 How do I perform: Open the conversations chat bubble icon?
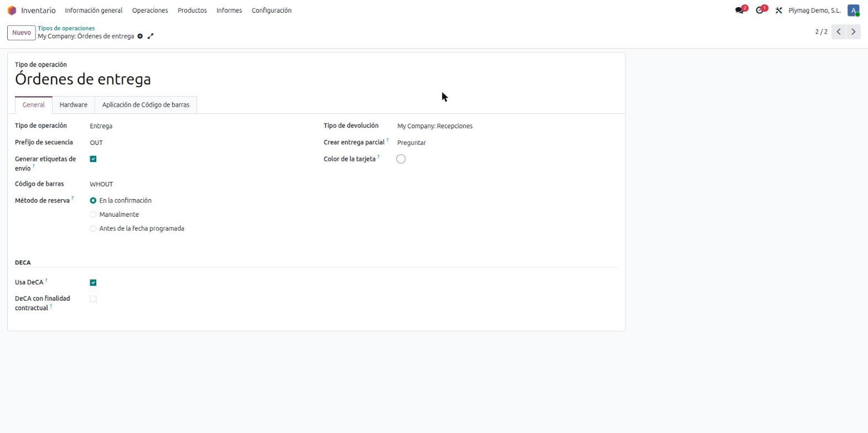pos(740,11)
